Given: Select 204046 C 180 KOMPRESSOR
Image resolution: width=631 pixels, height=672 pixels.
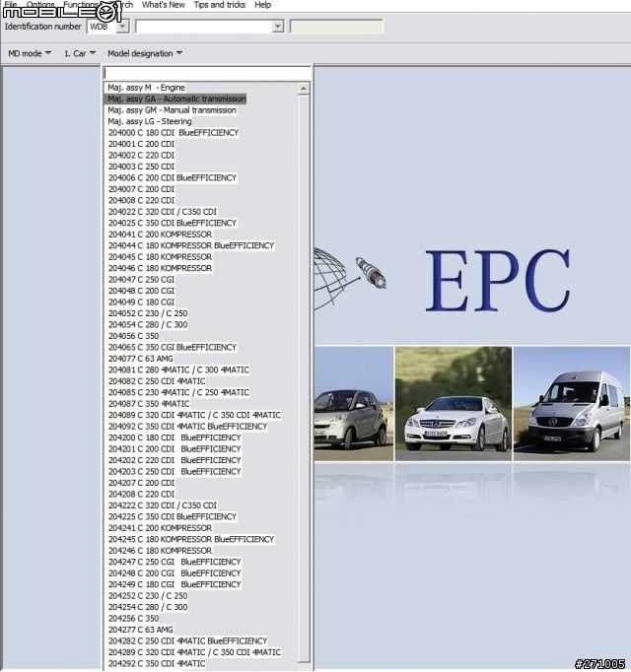Looking at the screenshot, I should [x=160, y=268].
